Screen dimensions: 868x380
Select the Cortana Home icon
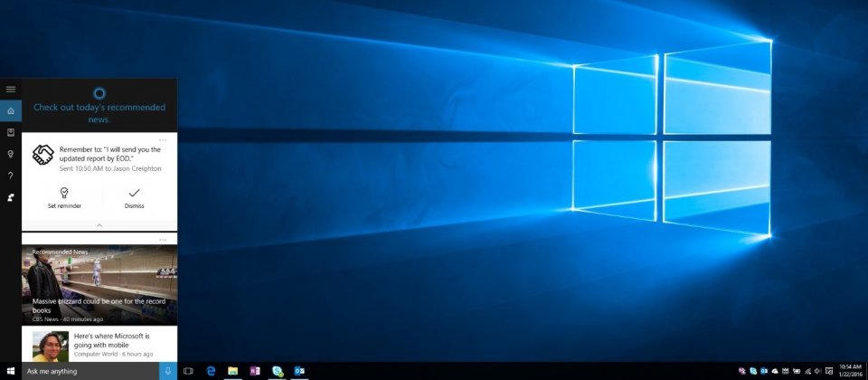pos(11,110)
